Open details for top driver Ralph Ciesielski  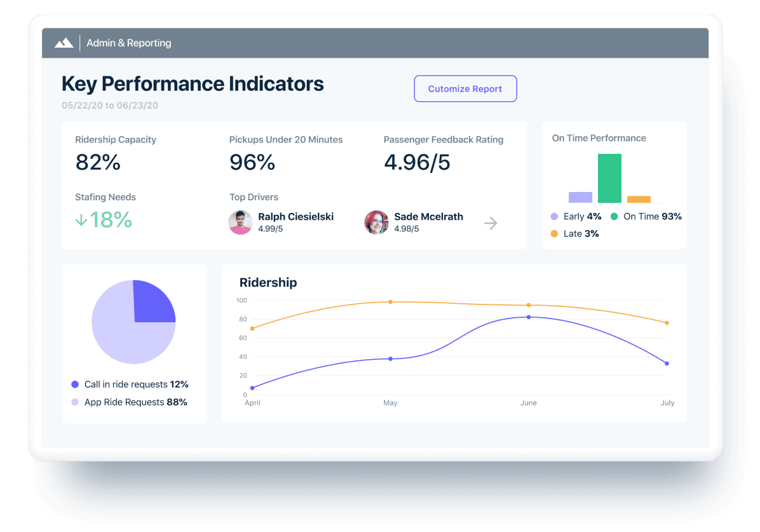295,216
